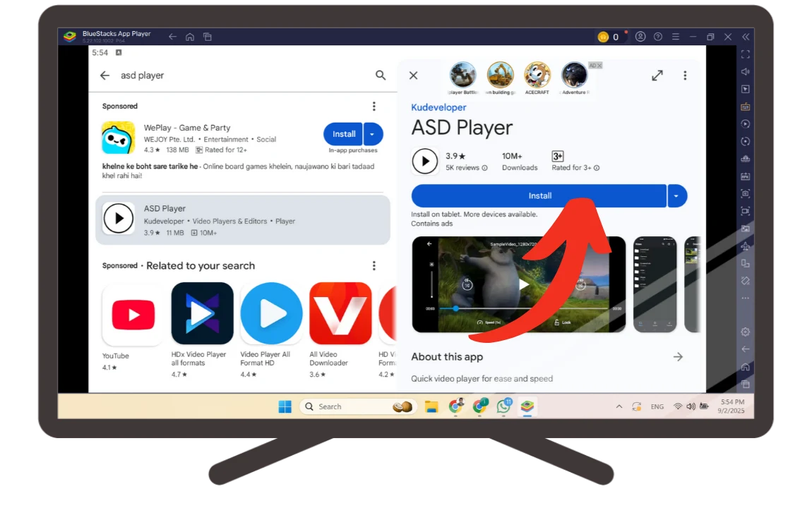This screenshot has height=508, width=812.
Task: Open ACECRAFT ad icon
Action: pyautogui.click(x=537, y=75)
